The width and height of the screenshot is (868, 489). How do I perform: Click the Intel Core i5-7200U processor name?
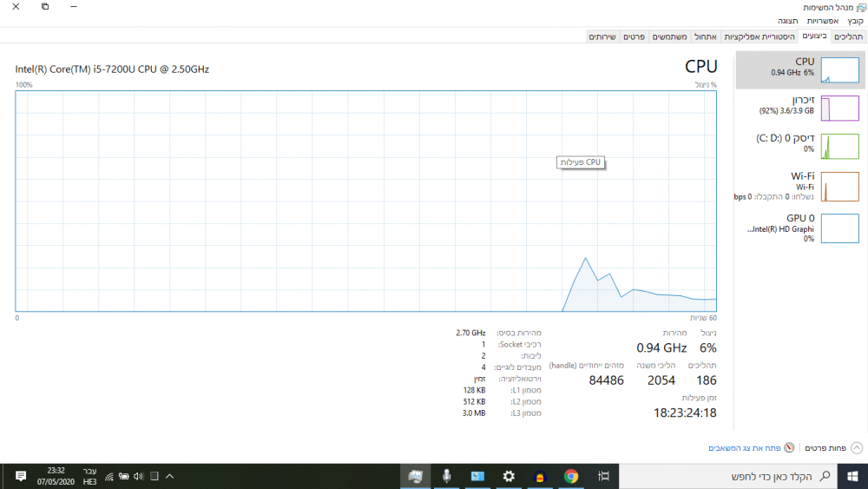click(112, 69)
